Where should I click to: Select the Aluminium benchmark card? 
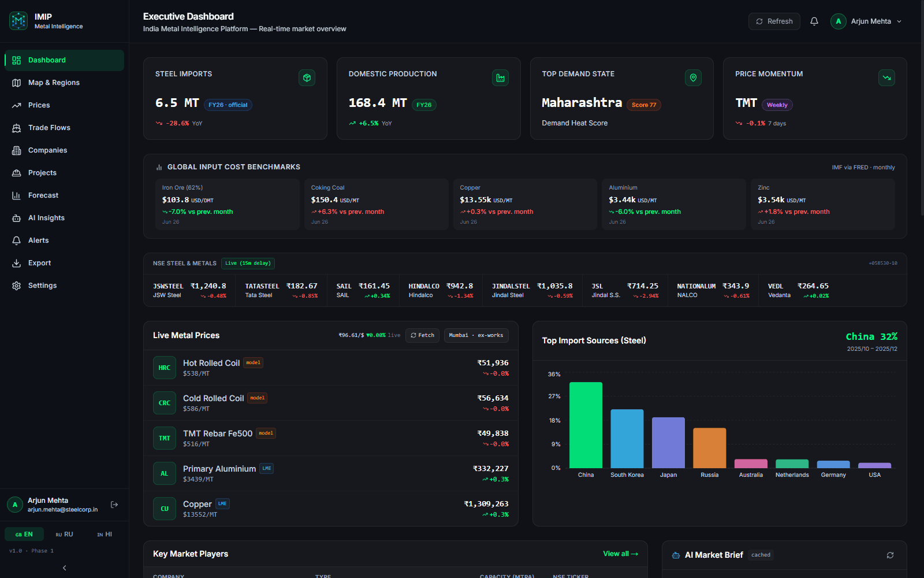tap(674, 204)
